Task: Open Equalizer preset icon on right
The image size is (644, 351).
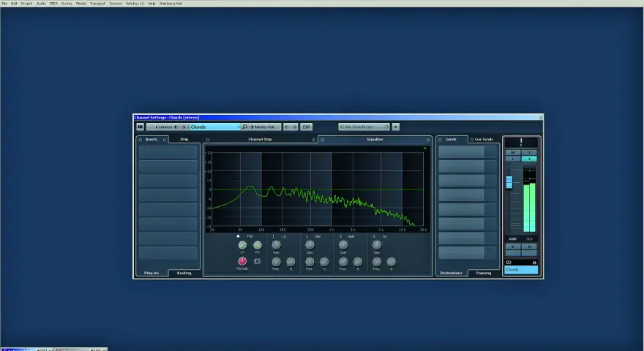Action: click(428, 140)
